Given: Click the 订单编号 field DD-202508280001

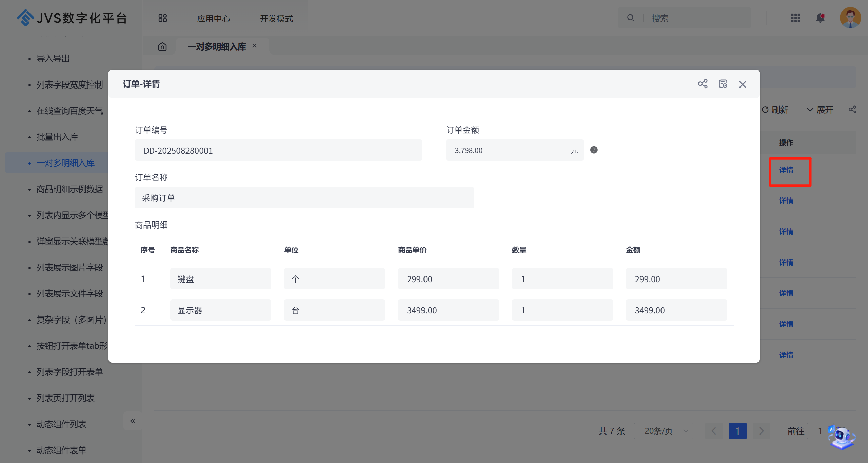Looking at the screenshot, I should coord(278,150).
